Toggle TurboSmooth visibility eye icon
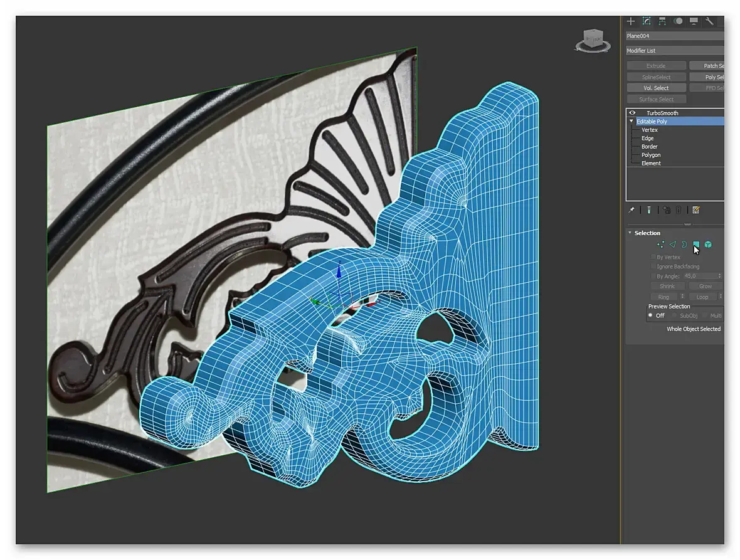 coord(632,113)
